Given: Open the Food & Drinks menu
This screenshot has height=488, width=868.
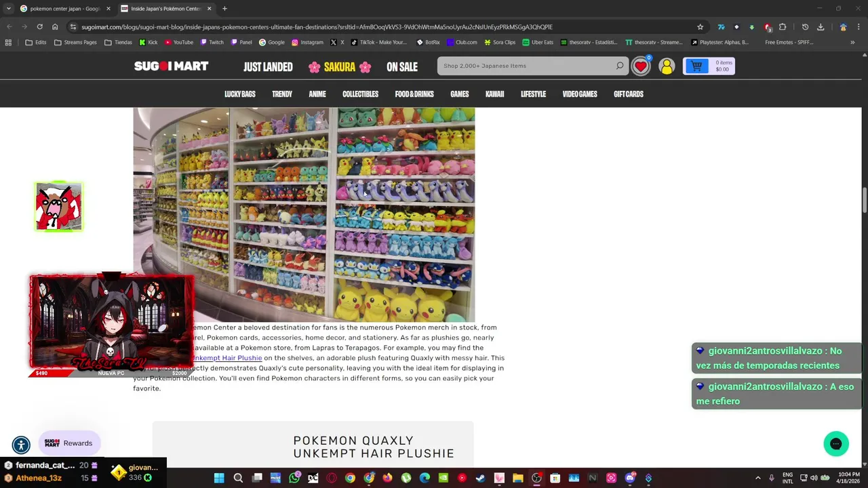Looking at the screenshot, I should click(414, 94).
